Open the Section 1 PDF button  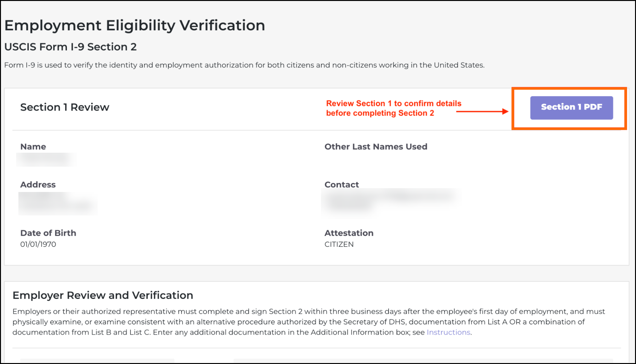tap(571, 107)
